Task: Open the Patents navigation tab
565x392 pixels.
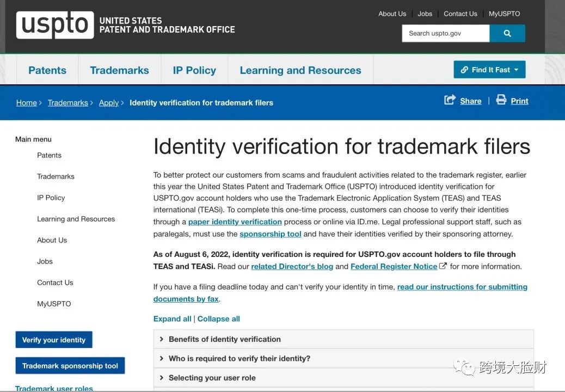Action: tap(47, 70)
